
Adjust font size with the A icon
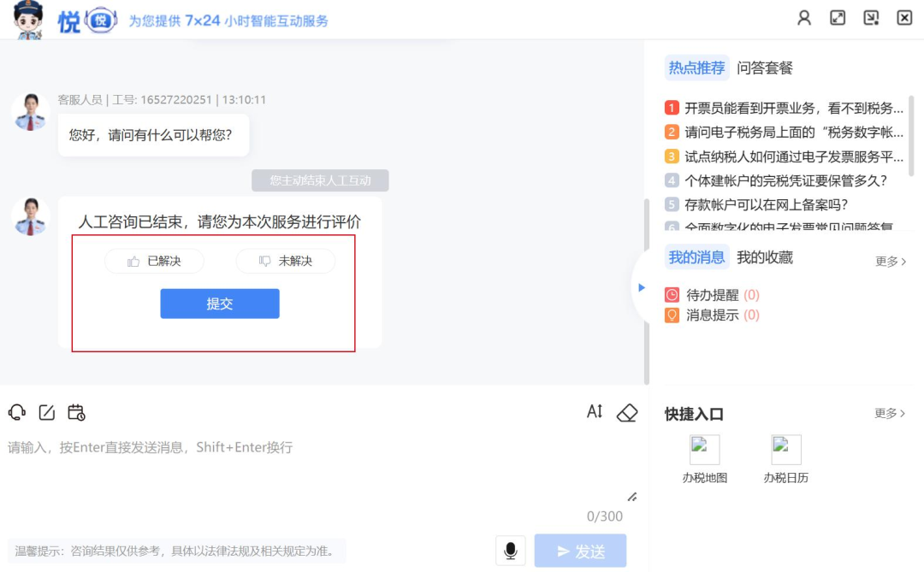pos(595,411)
